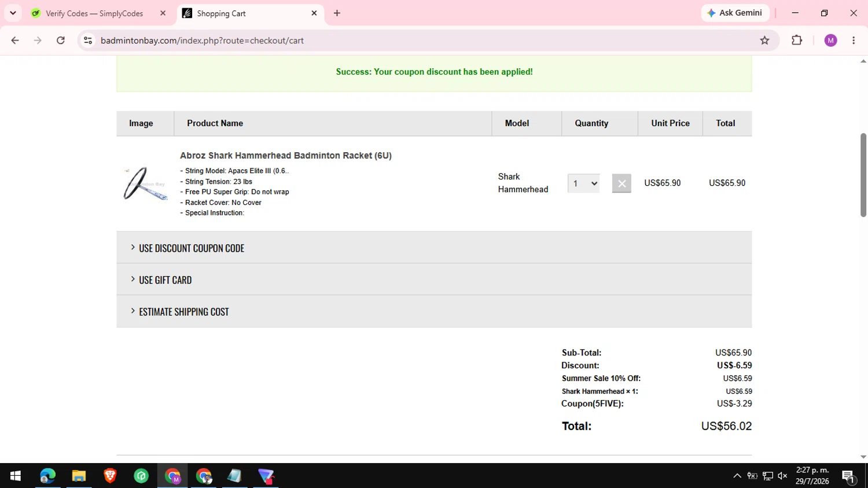868x488 pixels.
Task: Close the Shopping Cart tab
Action: click(314, 13)
